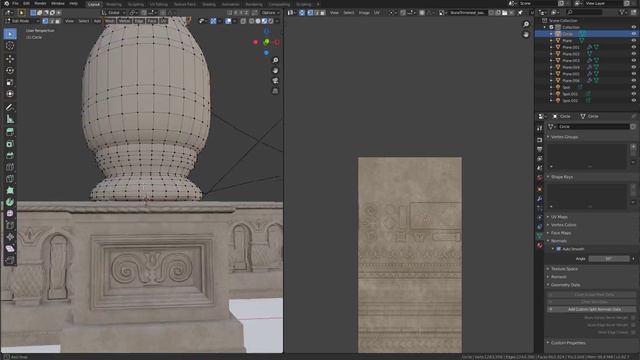This screenshot has width=640, height=360.
Task: Open the viewport Vertex menu
Action: point(124,21)
